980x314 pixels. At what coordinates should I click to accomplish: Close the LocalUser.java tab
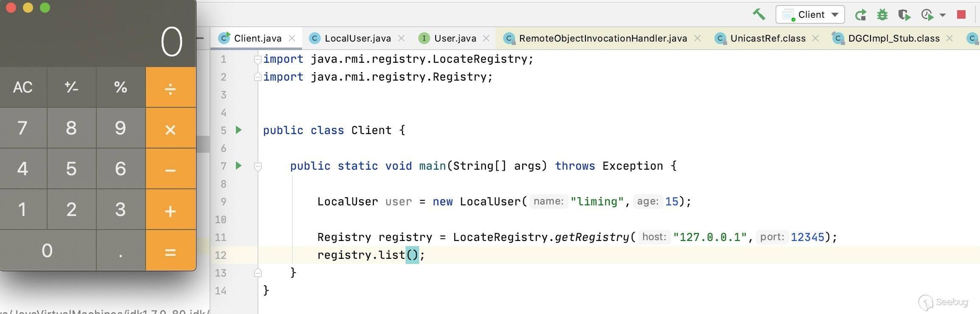pos(401,38)
